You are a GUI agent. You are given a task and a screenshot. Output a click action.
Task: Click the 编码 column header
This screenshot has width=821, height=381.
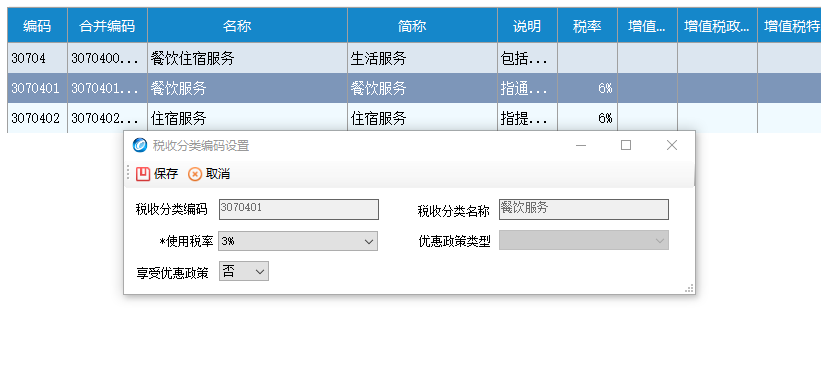tap(37, 26)
